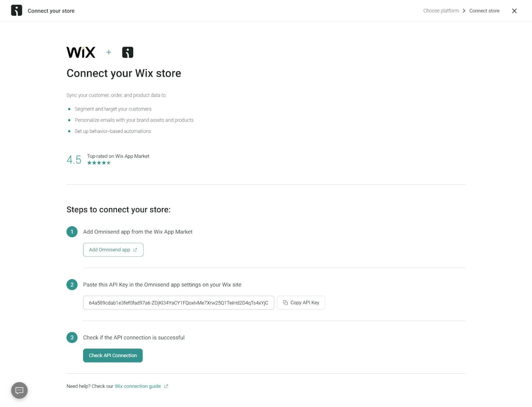The image size is (532, 407).
Task: Open the chat support bubble
Action: [x=19, y=390]
